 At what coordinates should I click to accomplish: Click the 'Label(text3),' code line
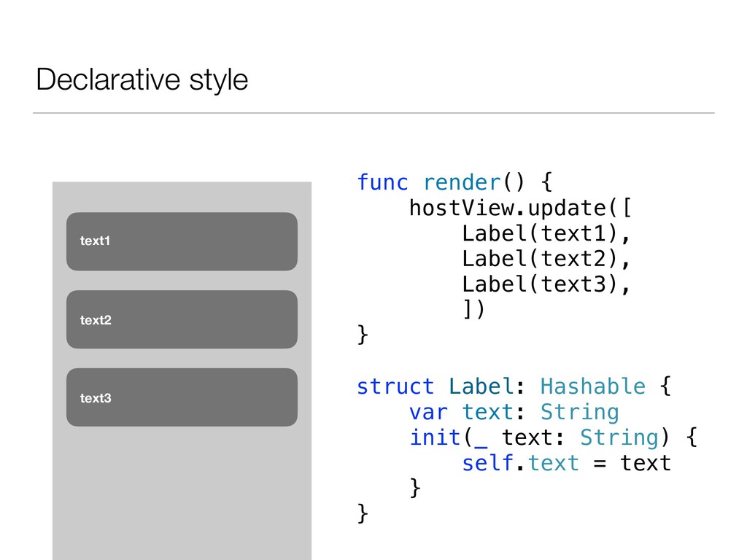click(546, 284)
